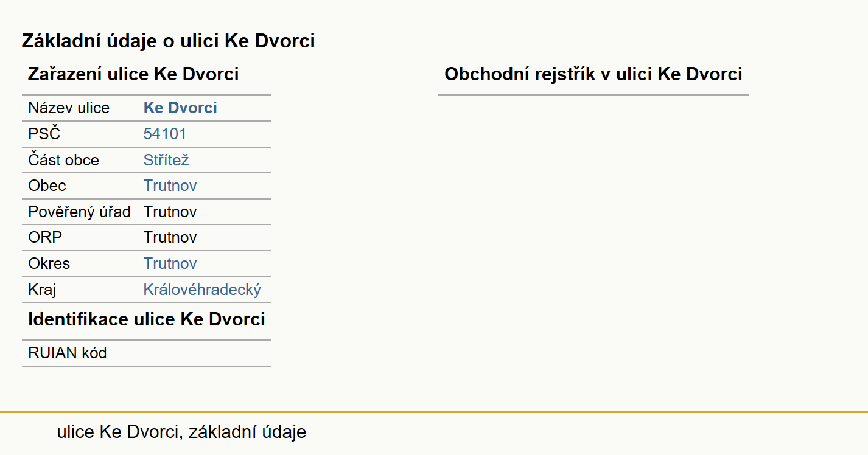Select the Identifikace ulice Ke Dvorci heading
Screen dimensions: 868x455
click(147, 319)
